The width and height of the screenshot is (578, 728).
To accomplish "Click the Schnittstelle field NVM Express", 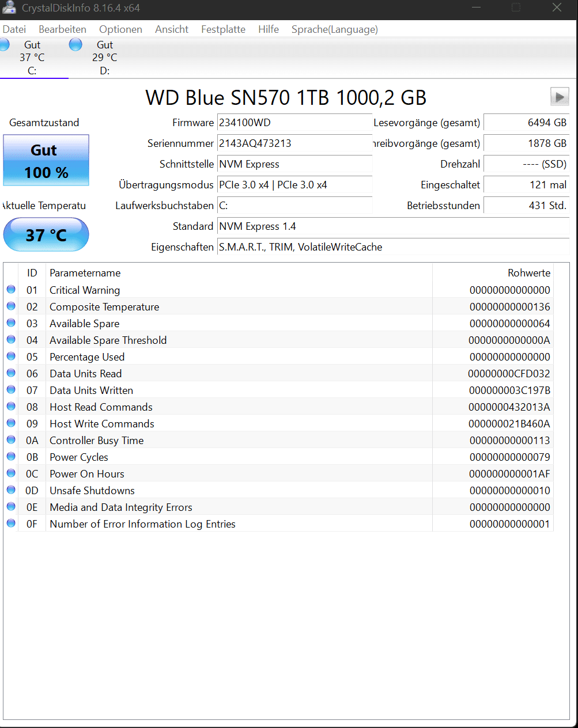I will pyautogui.click(x=294, y=164).
